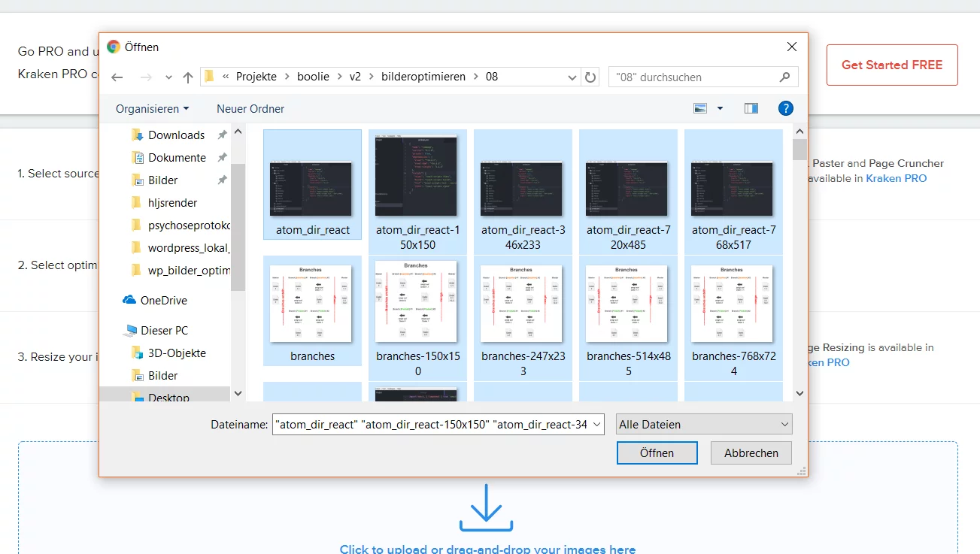Click the forward navigation arrow
This screenshot has height=554, width=980.
point(146,77)
